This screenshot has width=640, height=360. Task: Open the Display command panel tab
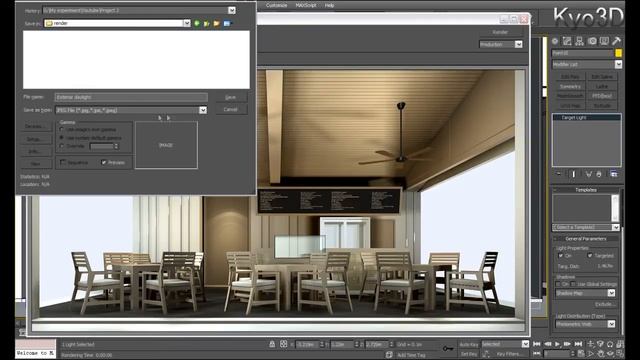click(604, 41)
